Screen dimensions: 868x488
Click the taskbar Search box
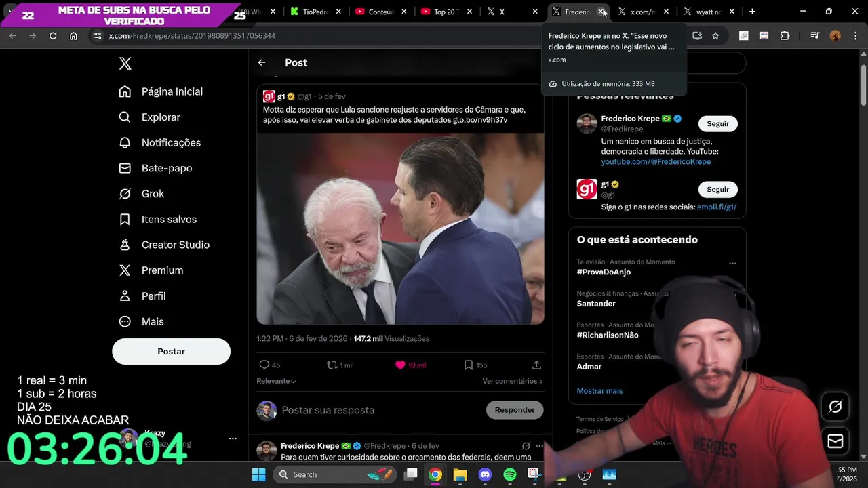pyautogui.click(x=336, y=474)
